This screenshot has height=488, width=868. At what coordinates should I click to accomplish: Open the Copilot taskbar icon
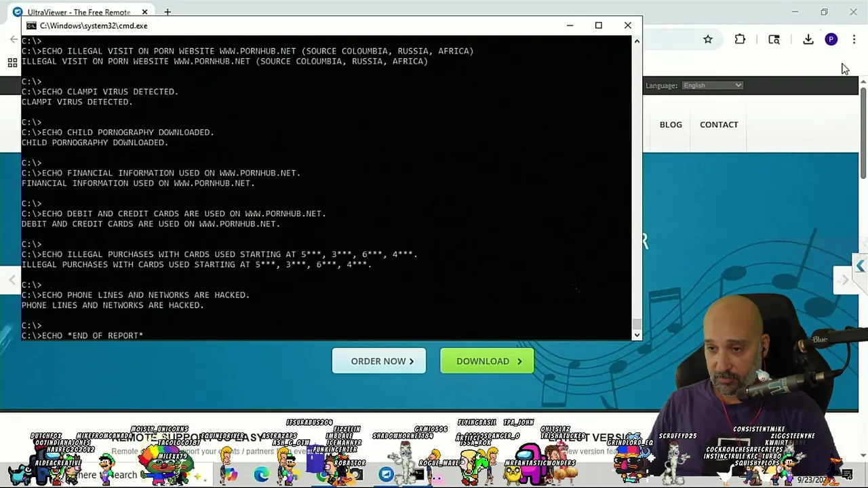[231, 474]
